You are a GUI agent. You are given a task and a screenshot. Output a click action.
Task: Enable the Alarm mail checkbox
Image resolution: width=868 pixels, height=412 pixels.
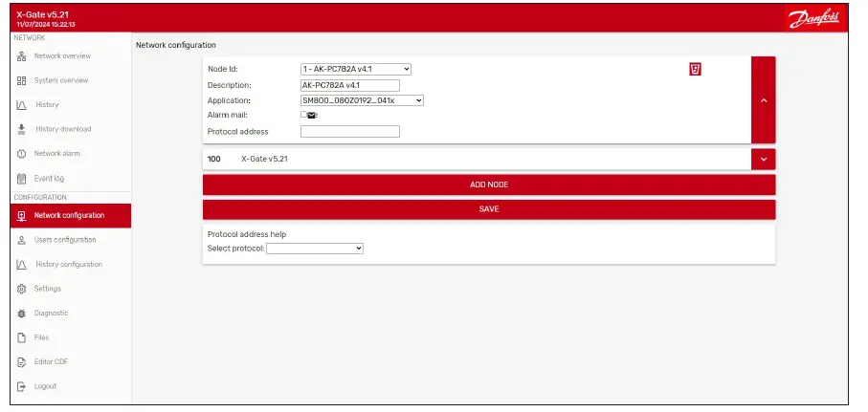pyautogui.click(x=303, y=115)
